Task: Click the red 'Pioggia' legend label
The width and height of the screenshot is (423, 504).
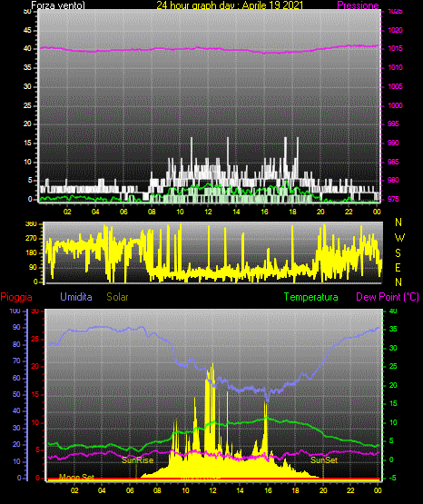Action: pyautogui.click(x=16, y=297)
